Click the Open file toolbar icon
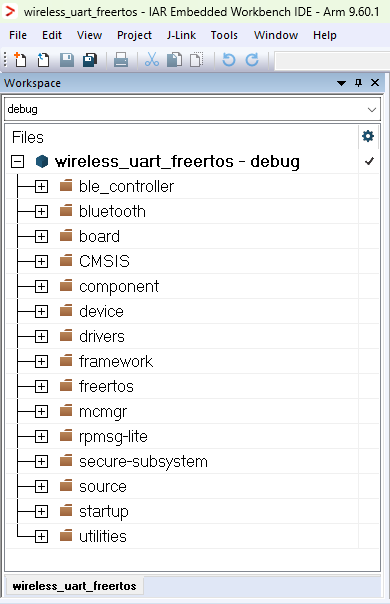 43,60
